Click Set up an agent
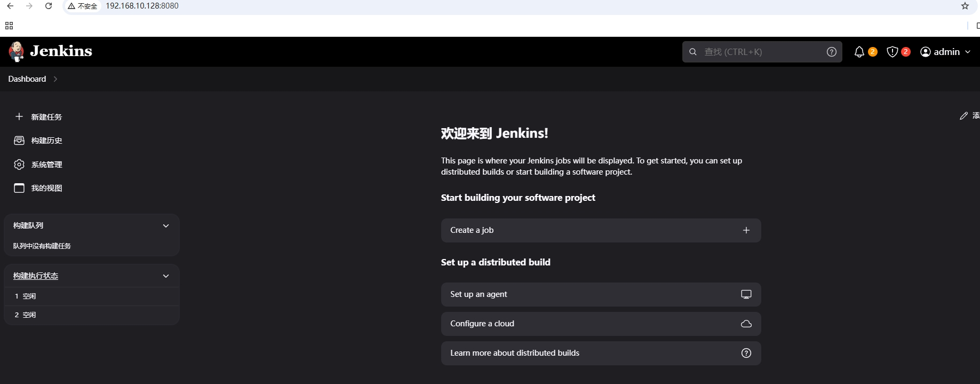The image size is (980, 384). [x=601, y=294]
